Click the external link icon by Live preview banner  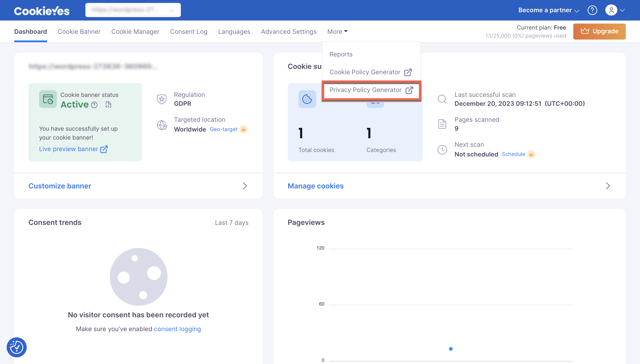click(104, 149)
